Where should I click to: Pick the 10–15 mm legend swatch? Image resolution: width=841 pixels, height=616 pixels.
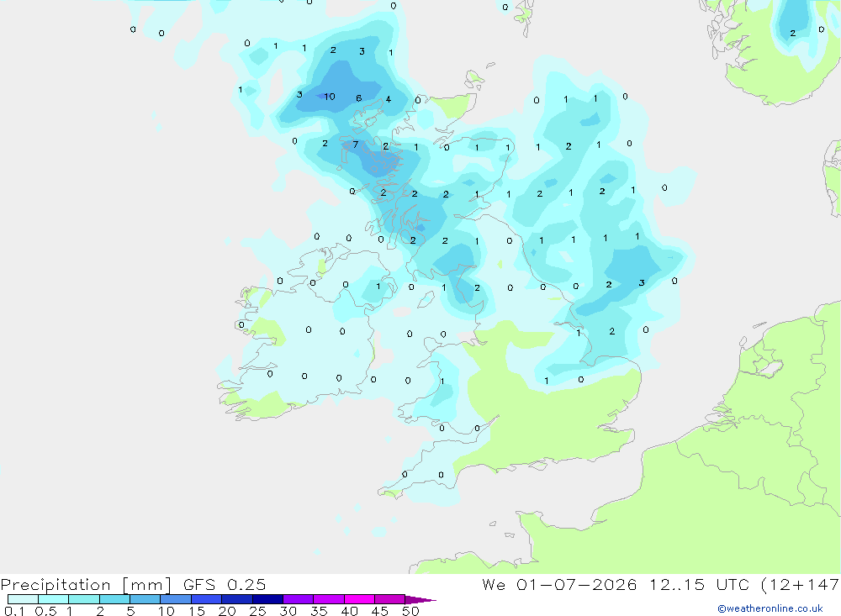(176, 599)
